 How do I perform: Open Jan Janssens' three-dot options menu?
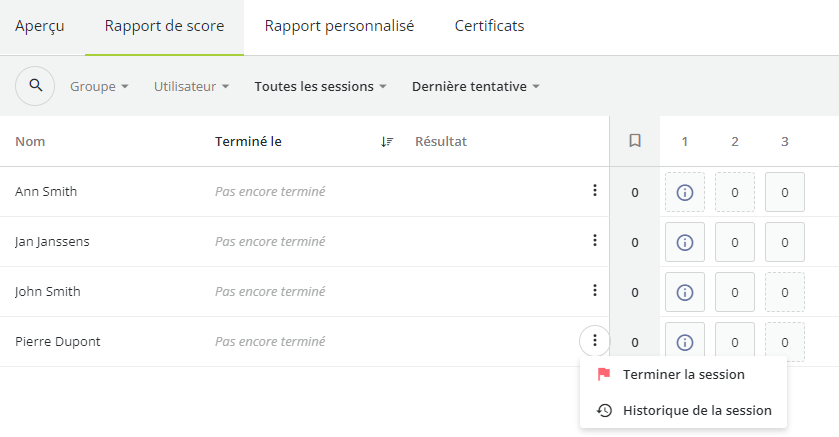pos(594,241)
